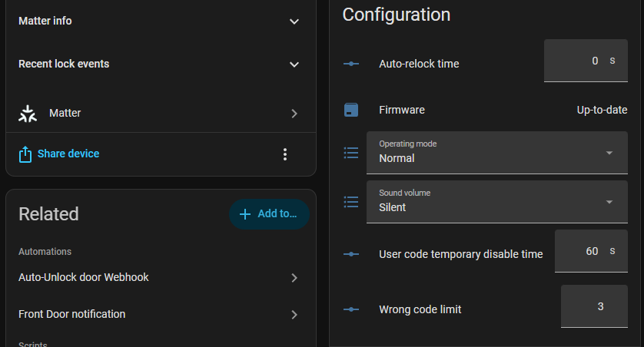Screen dimensions: 644x347
Task: Click the User code temporary disable time label
Action: [x=461, y=254]
